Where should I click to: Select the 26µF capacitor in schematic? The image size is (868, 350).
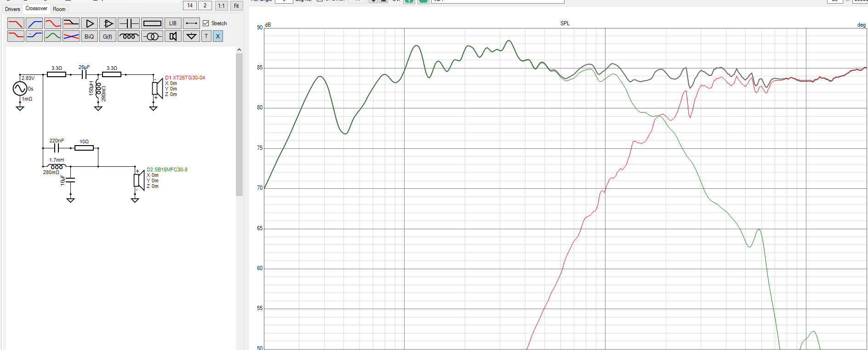coord(84,74)
